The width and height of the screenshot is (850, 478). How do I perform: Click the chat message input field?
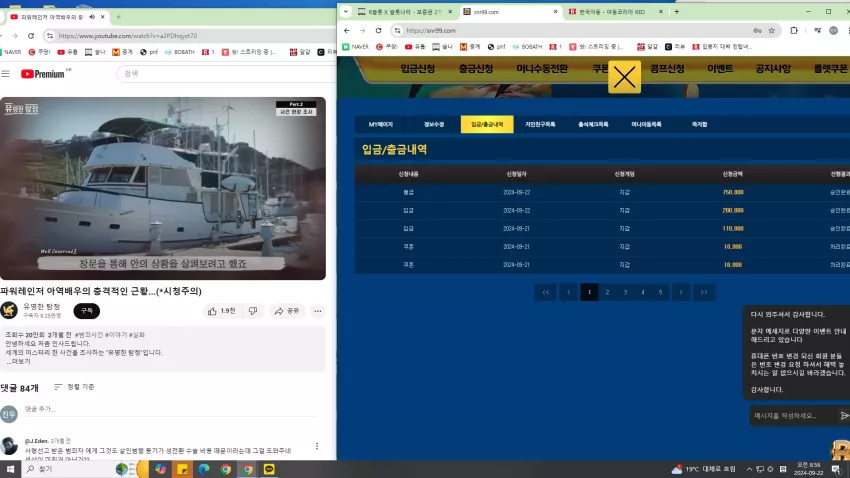(x=793, y=416)
